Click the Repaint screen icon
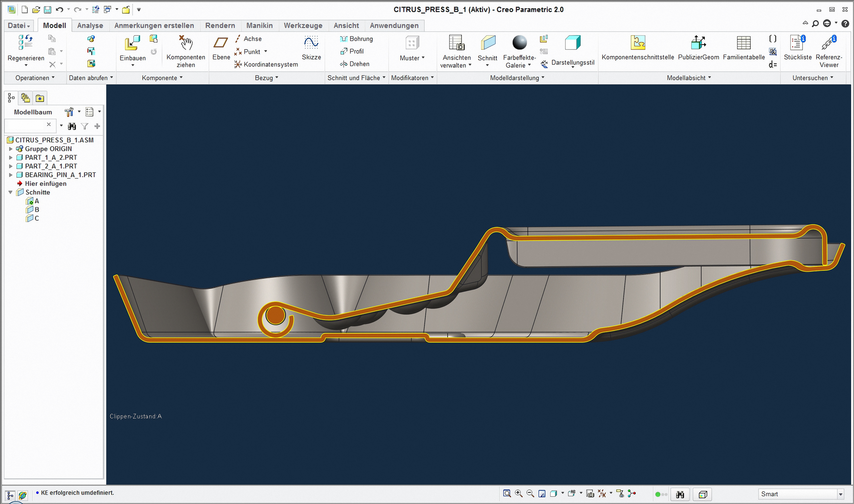 click(x=542, y=493)
